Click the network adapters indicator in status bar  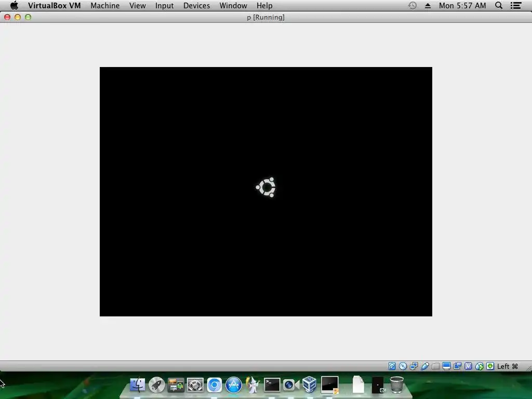point(414,366)
